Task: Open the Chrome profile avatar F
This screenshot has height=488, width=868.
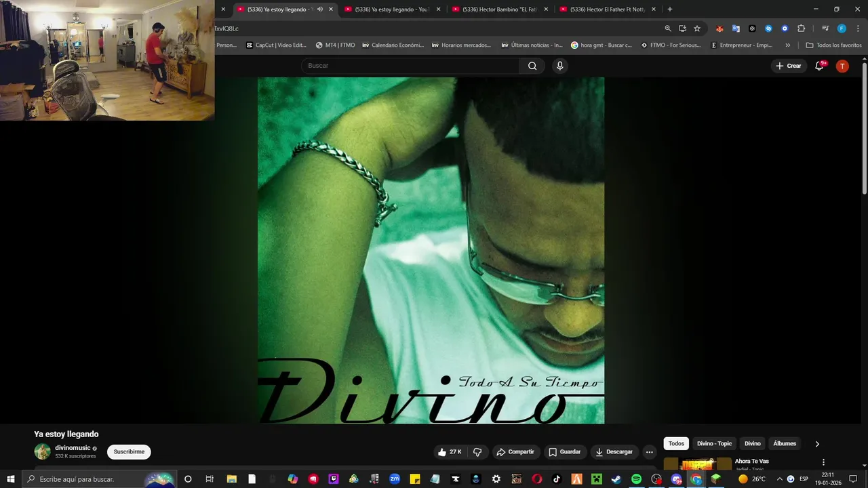Action: 842,28
